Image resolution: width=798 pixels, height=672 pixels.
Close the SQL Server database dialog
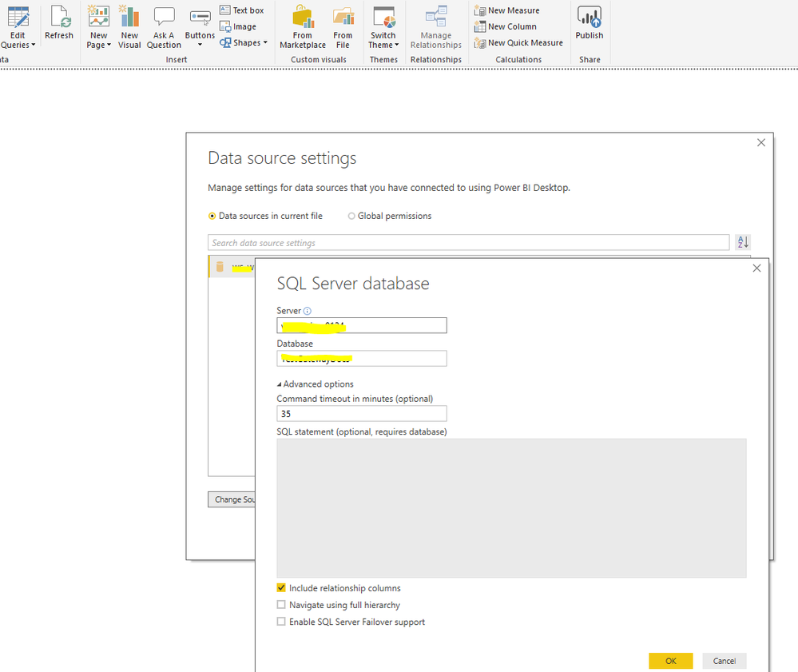[x=756, y=268]
